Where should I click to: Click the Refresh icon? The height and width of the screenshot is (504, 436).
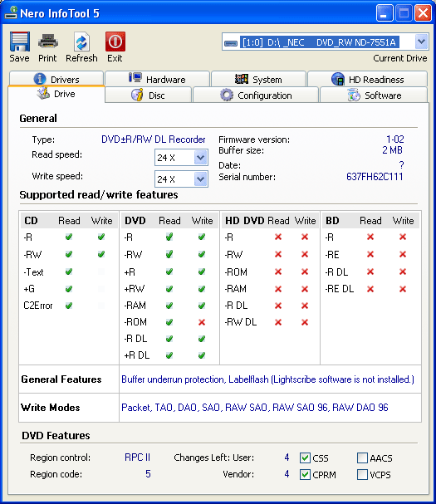pos(81,42)
